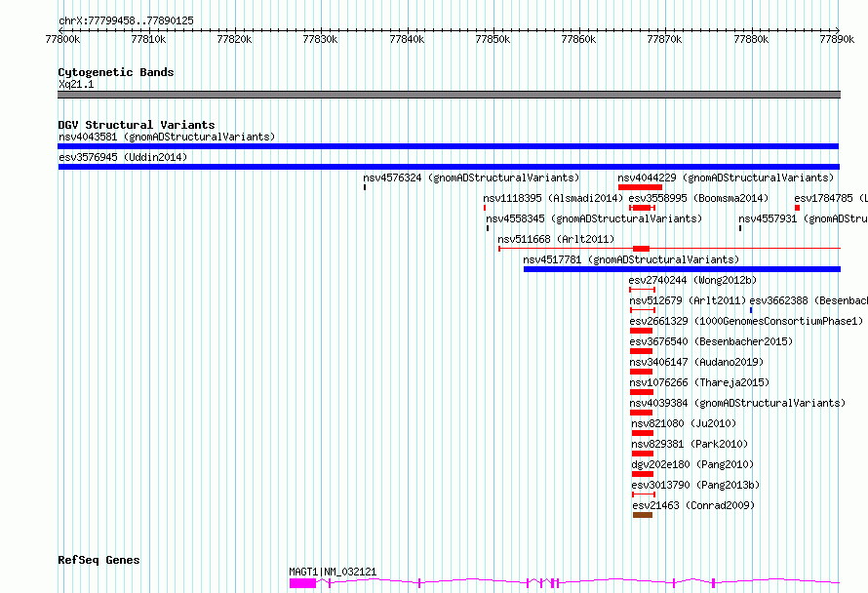
Task: Click the blue nsv4043581 variant bar
Action: pos(448,146)
